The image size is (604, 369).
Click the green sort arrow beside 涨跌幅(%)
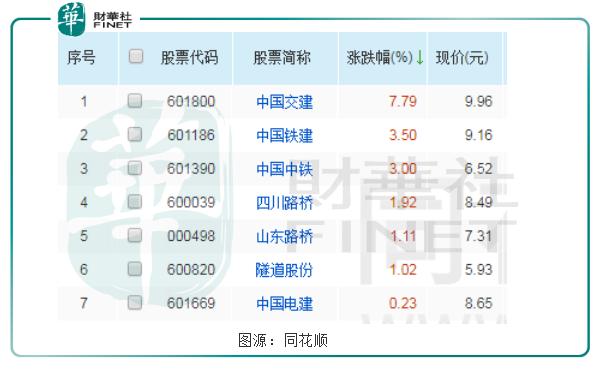pos(420,58)
